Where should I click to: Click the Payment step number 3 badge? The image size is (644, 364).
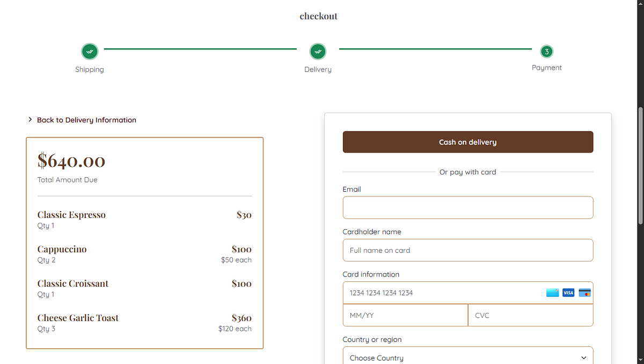point(546,51)
